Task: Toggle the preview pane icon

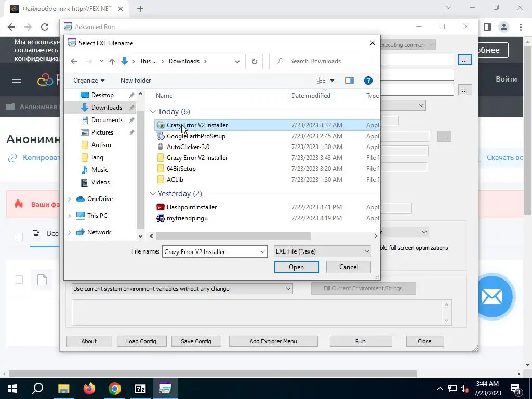Action: pos(350,81)
